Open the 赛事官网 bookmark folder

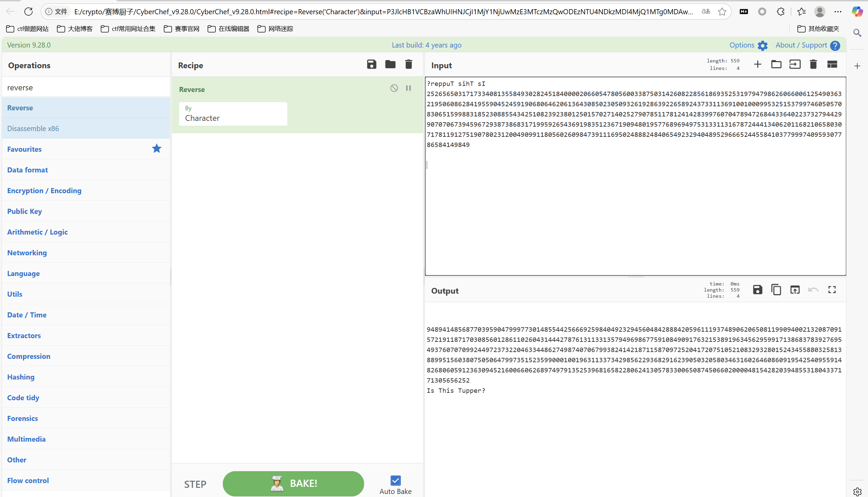[x=182, y=29]
